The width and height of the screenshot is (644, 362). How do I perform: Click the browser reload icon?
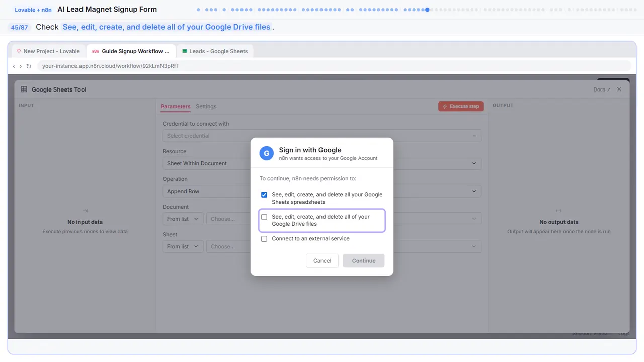29,66
